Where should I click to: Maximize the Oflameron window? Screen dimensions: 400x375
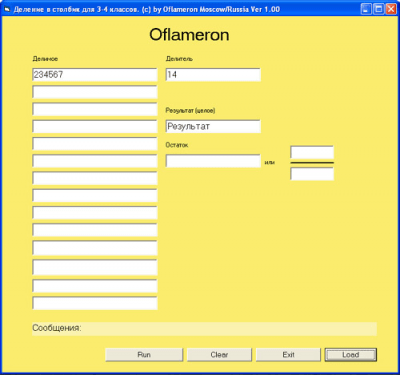tap(379, 9)
